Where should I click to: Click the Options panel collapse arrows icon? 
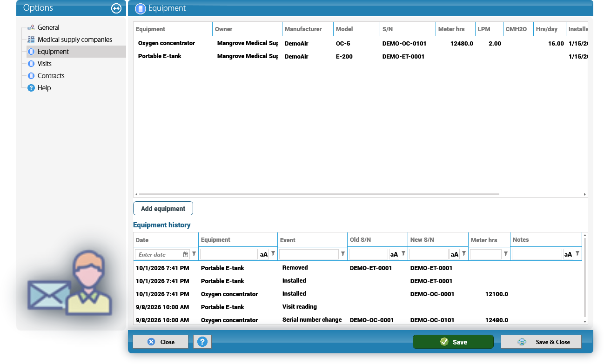pos(116,8)
